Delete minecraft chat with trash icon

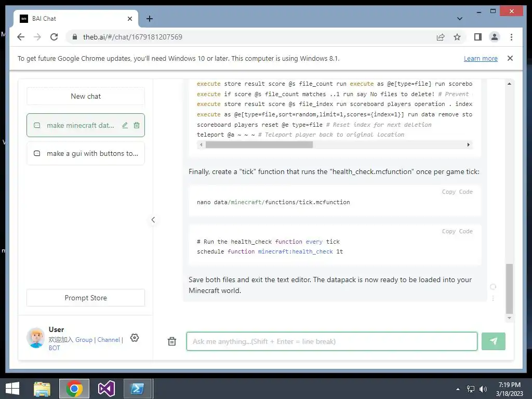point(137,126)
